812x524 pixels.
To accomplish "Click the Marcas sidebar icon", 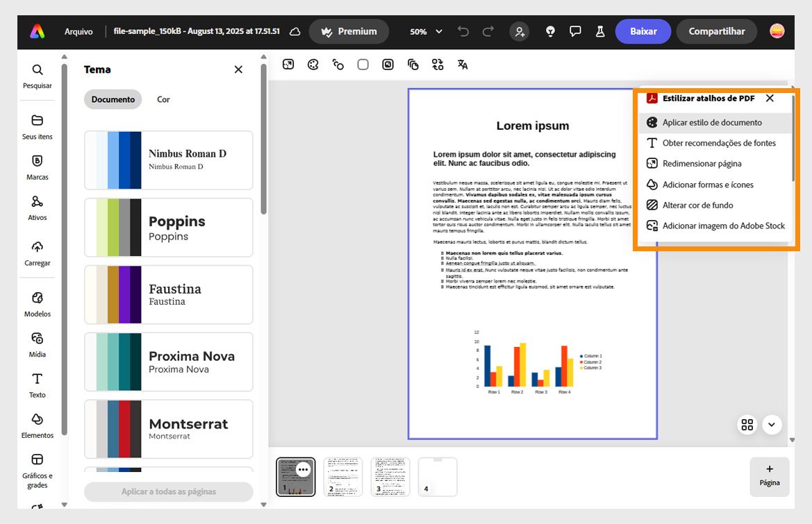I will click(x=37, y=167).
